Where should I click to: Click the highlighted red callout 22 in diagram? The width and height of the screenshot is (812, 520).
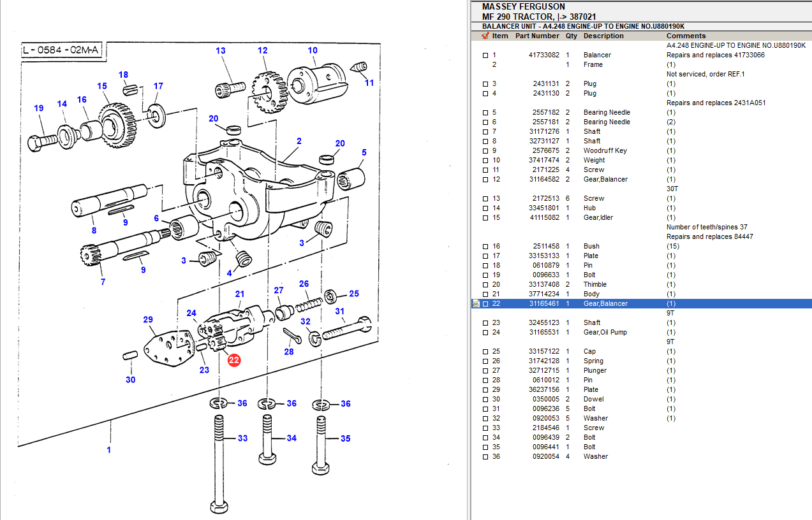(x=234, y=360)
